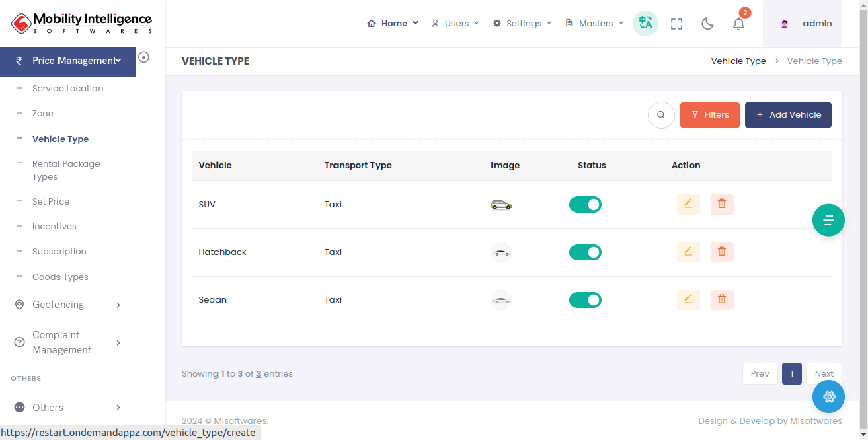
Task: Select Set Price in sidebar
Action: 50,202
